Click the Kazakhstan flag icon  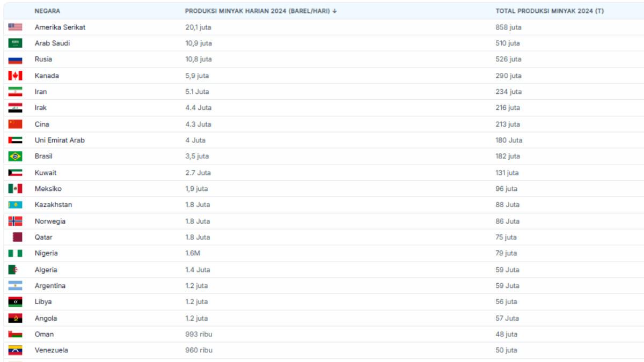pyautogui.click(x=15, y=205)
